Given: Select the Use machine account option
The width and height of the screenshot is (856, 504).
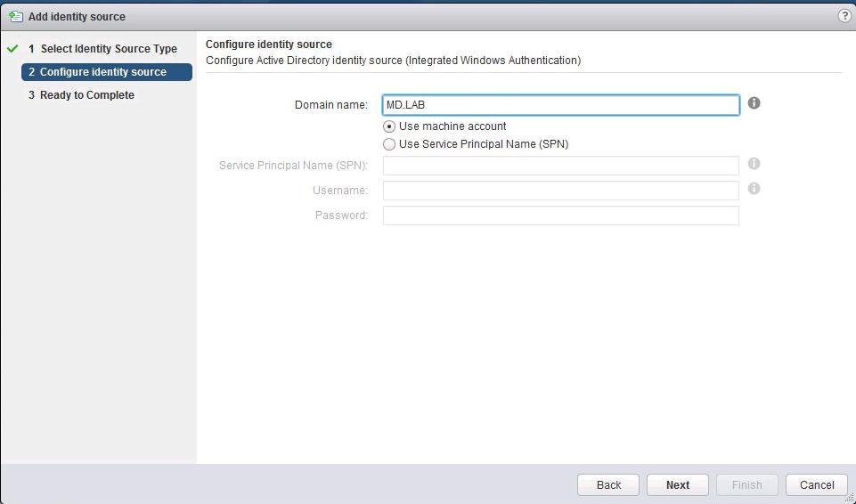Looking at the screenshot, I should 389,126.
